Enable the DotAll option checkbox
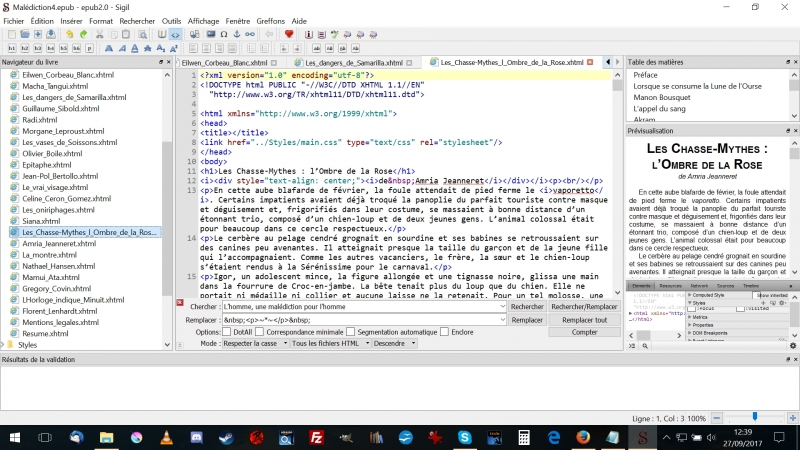Image resolution: width=800 pixels, height=450 pixels. (x=226, y=331)
